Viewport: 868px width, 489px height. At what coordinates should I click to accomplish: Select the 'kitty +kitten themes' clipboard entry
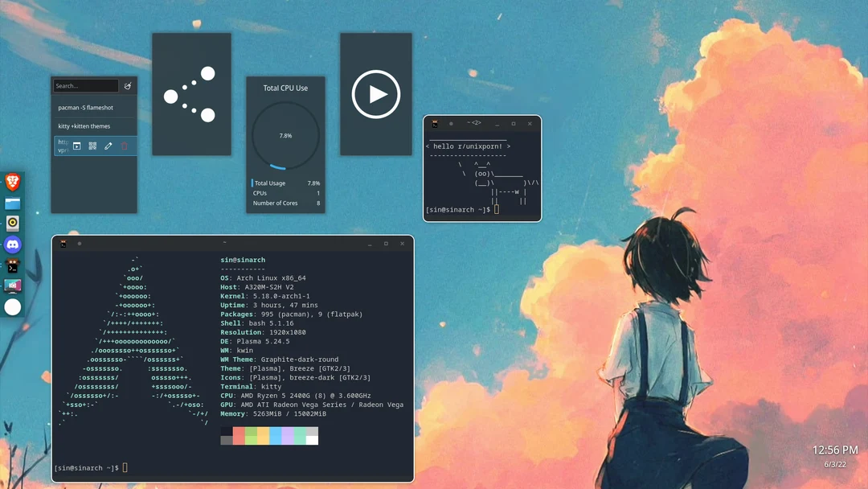tap(85, 125)
